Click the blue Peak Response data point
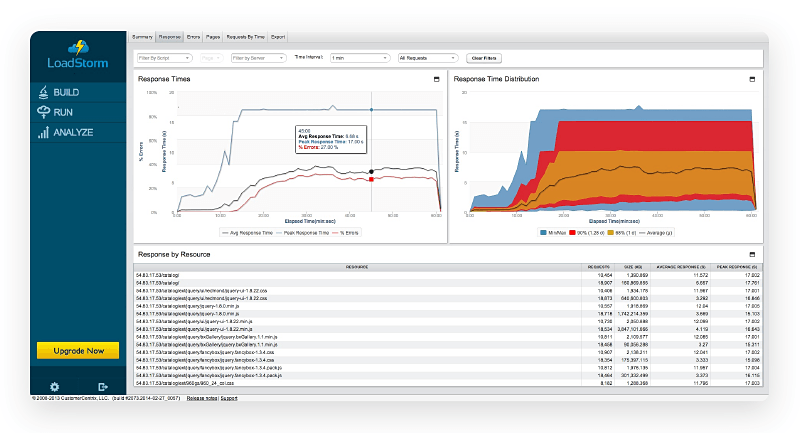This screenshot has height=433, width=800. (x=371, y=110)
